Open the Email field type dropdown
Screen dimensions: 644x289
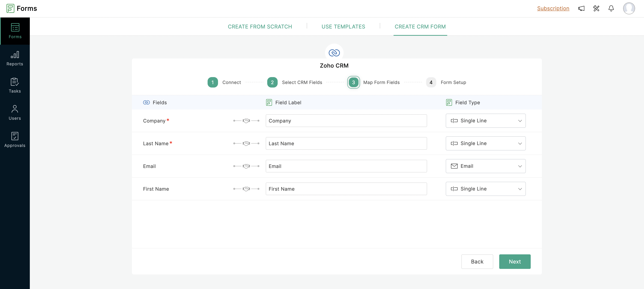[x=485, y=166]
